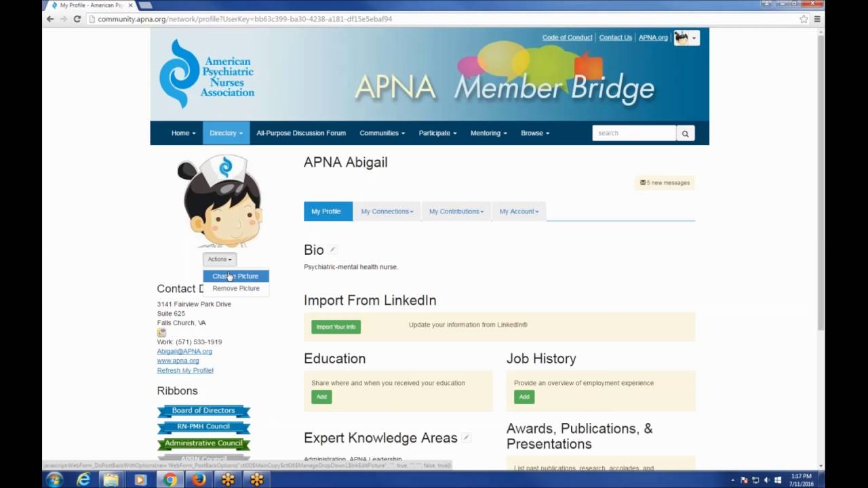Click the taskbar clock showing 1:17 PM
This screenshot has height=488, width=868.
(x=801, y=480)
